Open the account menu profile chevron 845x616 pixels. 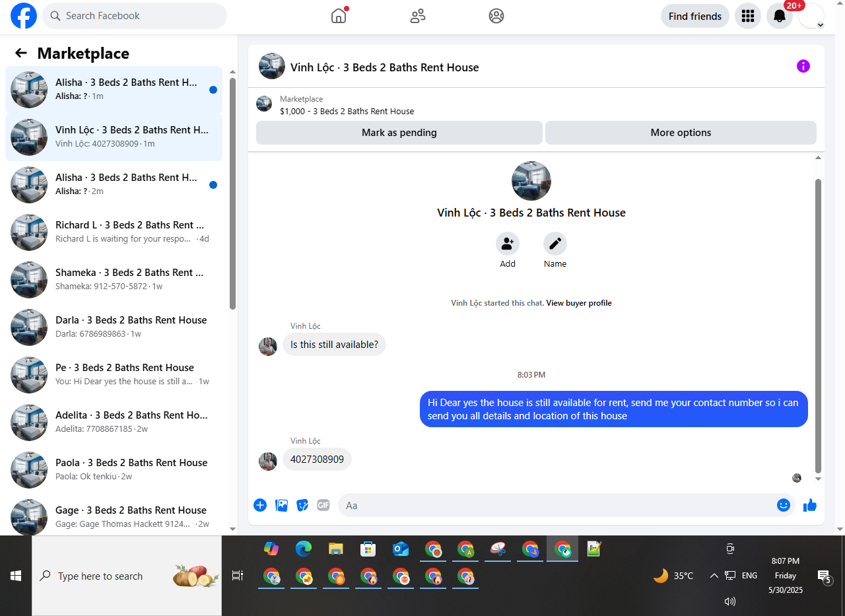coord(820,24)
